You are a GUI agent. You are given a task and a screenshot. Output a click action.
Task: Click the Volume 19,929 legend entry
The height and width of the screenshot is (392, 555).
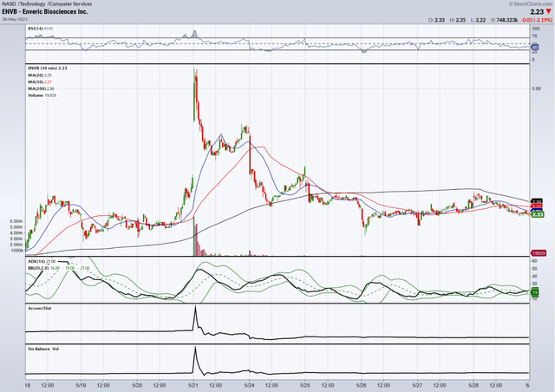(42, 95)
